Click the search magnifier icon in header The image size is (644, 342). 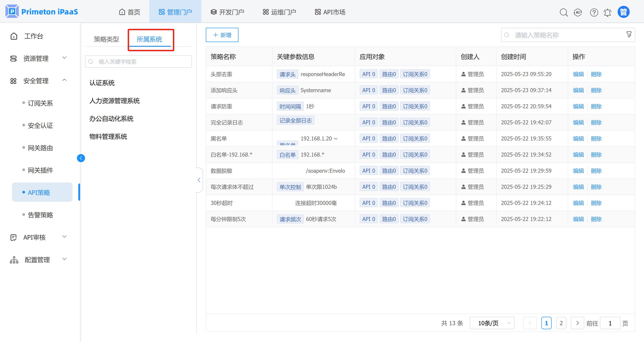pyautogui.click(x=563, y=12)
